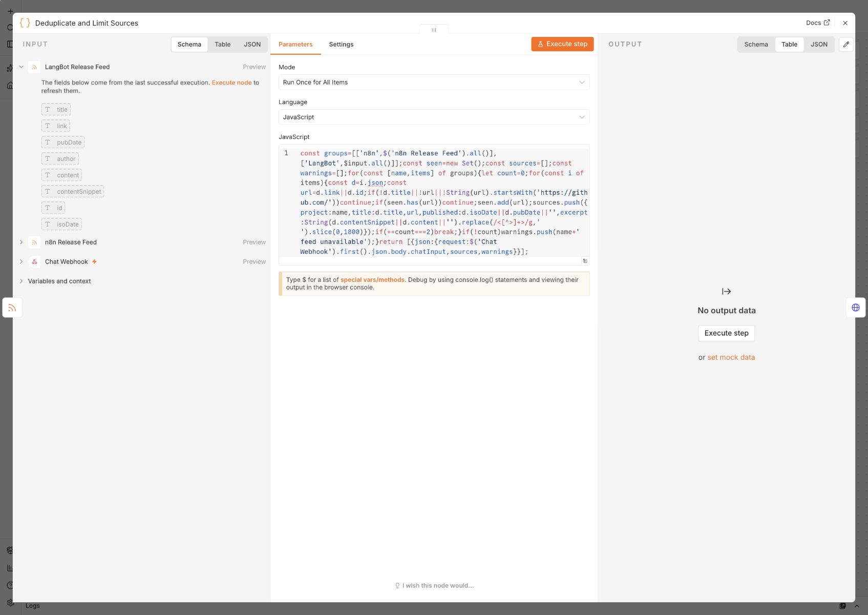This screenshot has width=868, height=615.
Task: Collapse the LangBot Release Feed section
Action: point(22,67)
